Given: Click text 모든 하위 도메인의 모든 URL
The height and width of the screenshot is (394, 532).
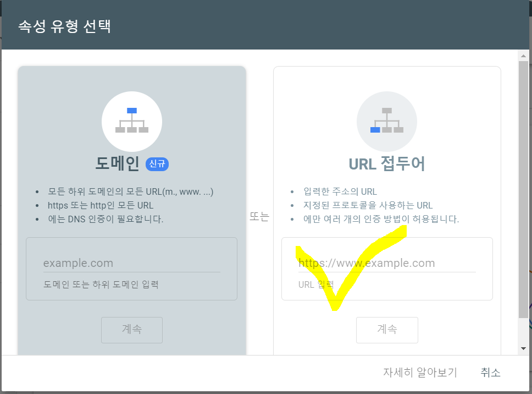Looking at the screenshot, I should [x=130, y=192].
